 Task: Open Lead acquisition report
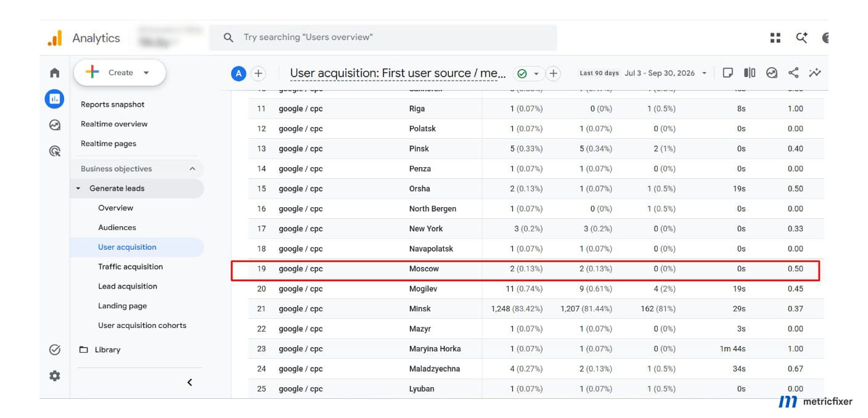(128, 287)
